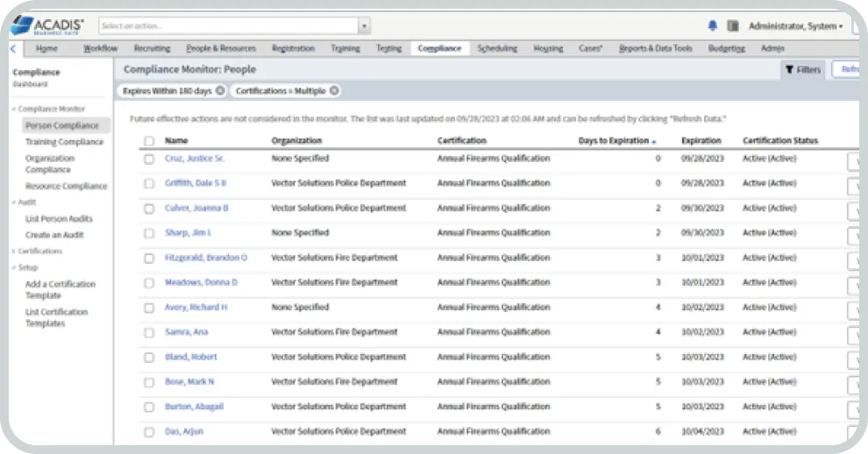Select the checkbox beside Fitzgerald, Brandon O
The height and width of the screenshot is (454, 868).
(x=149, y=259)
